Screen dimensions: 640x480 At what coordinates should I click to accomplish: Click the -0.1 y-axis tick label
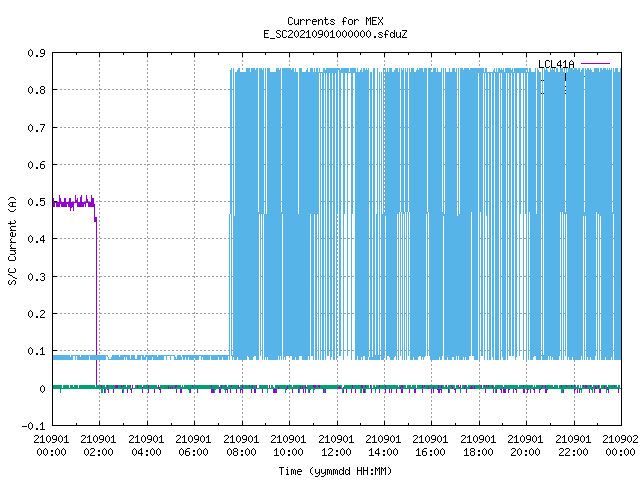(x=33, y=426)
